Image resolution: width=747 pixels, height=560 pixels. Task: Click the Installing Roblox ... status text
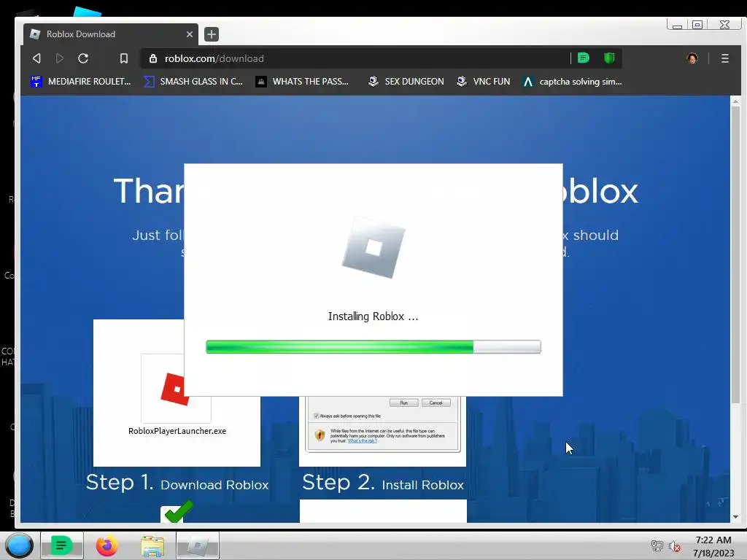[373, 316]
